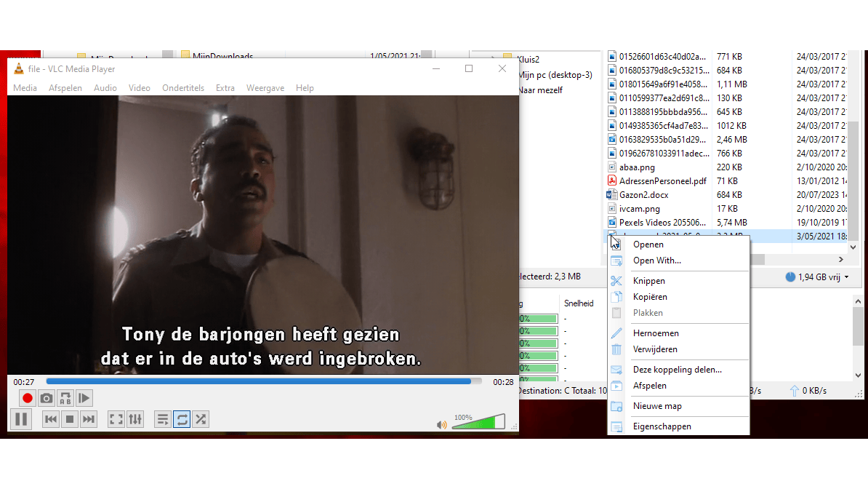This screenshot has width=868, height=489.
Task: Mute audio via speaker icon
Action: pyautogui.click(x=442, y=425)
